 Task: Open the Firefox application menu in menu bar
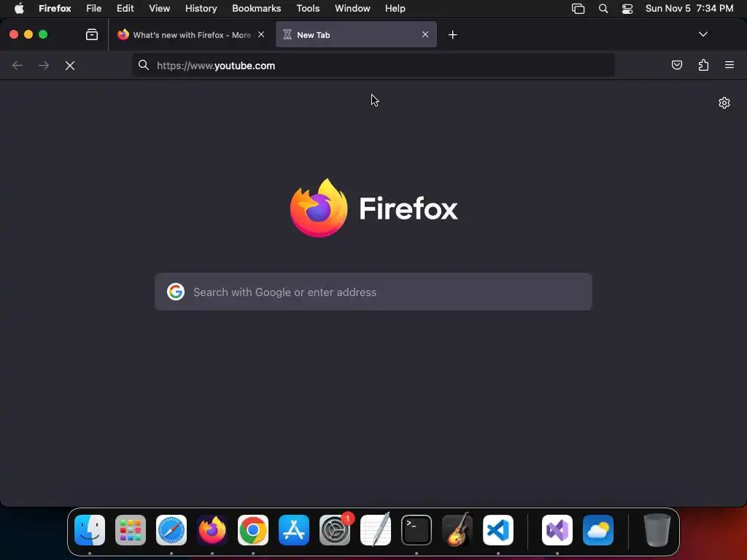pos(55,9)
